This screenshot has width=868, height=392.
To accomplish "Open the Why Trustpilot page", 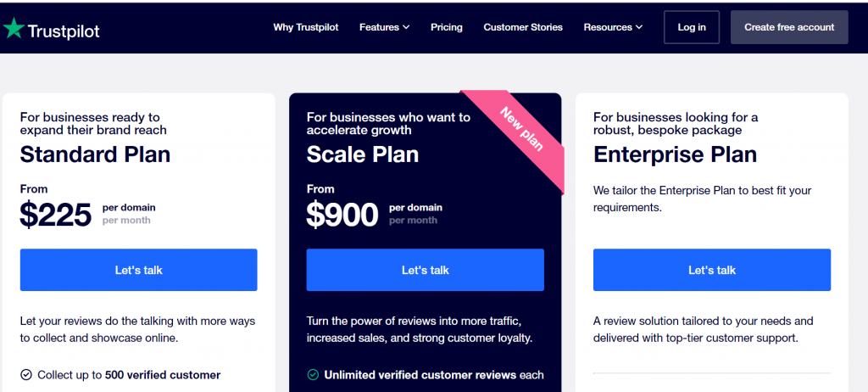I will tap(306, 27).
